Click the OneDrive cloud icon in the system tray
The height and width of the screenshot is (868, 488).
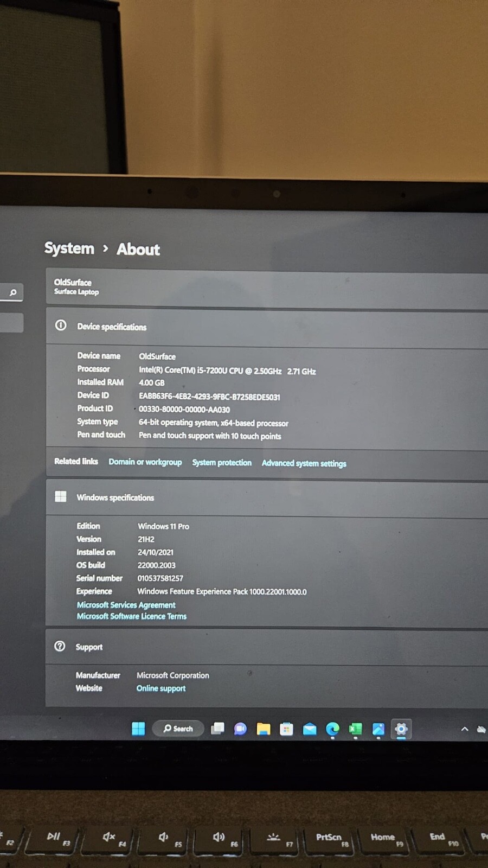coord(481,729)
